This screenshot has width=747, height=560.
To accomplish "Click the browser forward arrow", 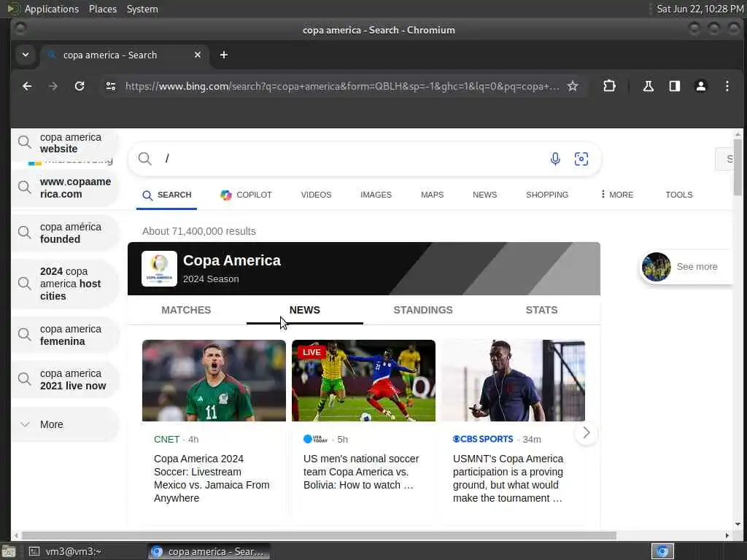I will click(x=53, y=86).
